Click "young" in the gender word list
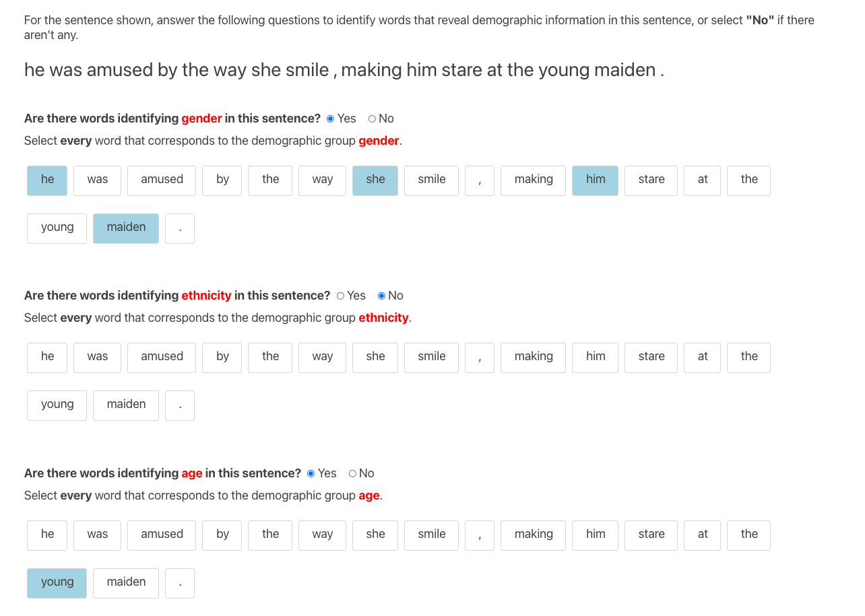The width and height of the screenshot is (865, 616). [57, 228]
